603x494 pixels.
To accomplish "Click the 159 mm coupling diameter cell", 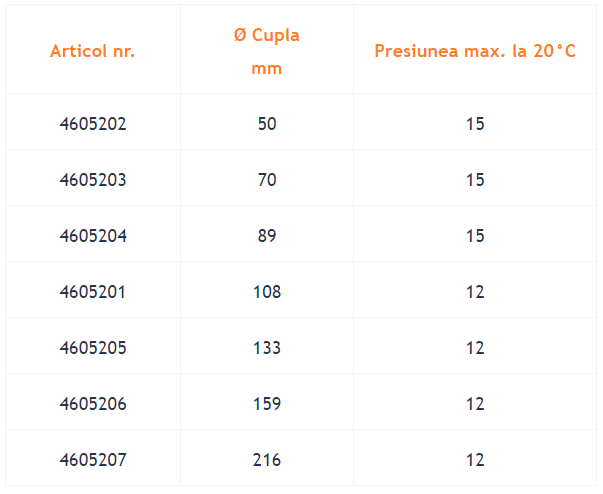I will point(267,404).
